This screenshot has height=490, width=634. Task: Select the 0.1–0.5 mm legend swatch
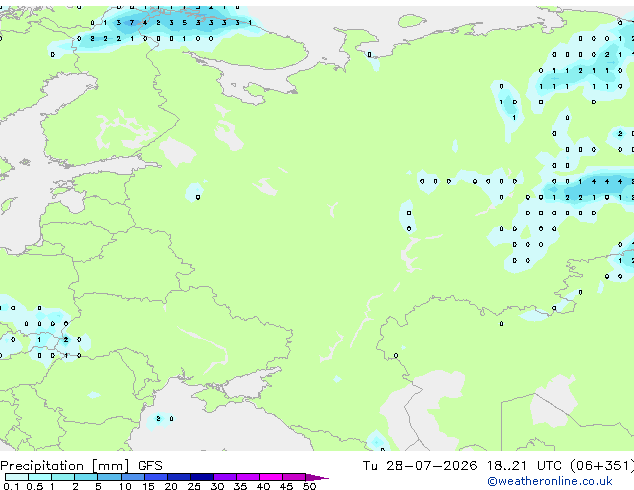pyautogui.click(x=17, y=477)
